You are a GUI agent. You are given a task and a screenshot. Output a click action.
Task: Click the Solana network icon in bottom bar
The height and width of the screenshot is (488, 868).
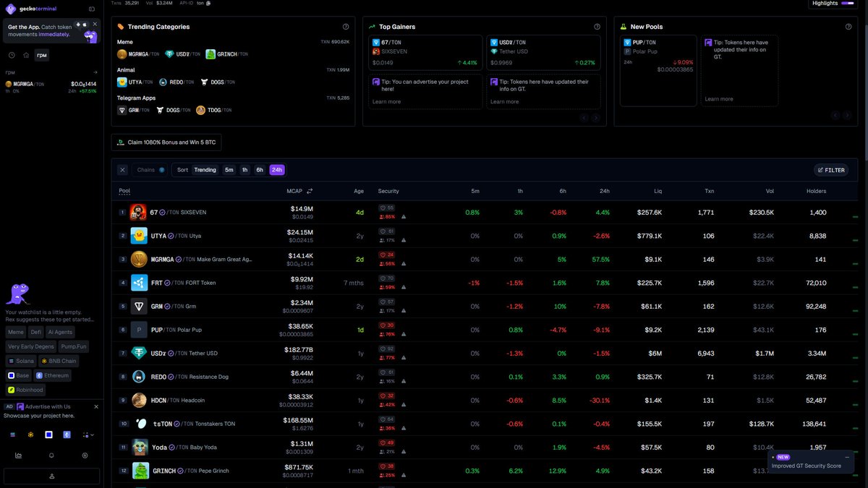point(13,435)
